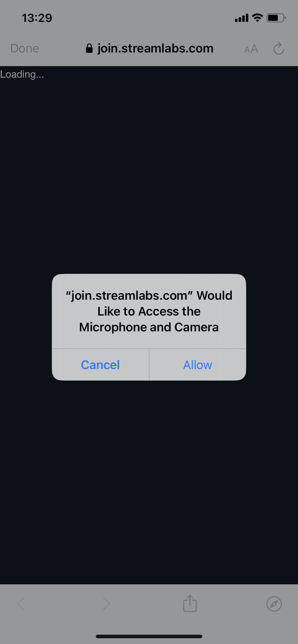Tap Done to close the in-app browser
Screen dimensions: 298x644
pos(25,49)
